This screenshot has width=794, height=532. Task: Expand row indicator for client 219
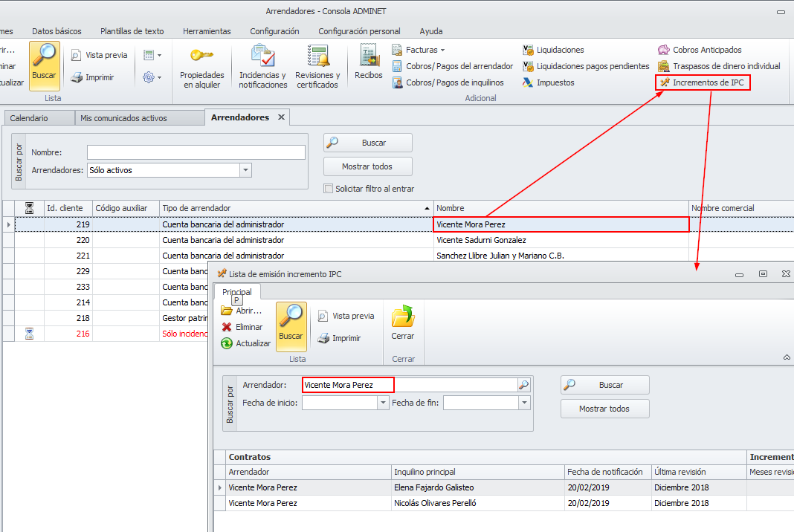click(9, 224)
